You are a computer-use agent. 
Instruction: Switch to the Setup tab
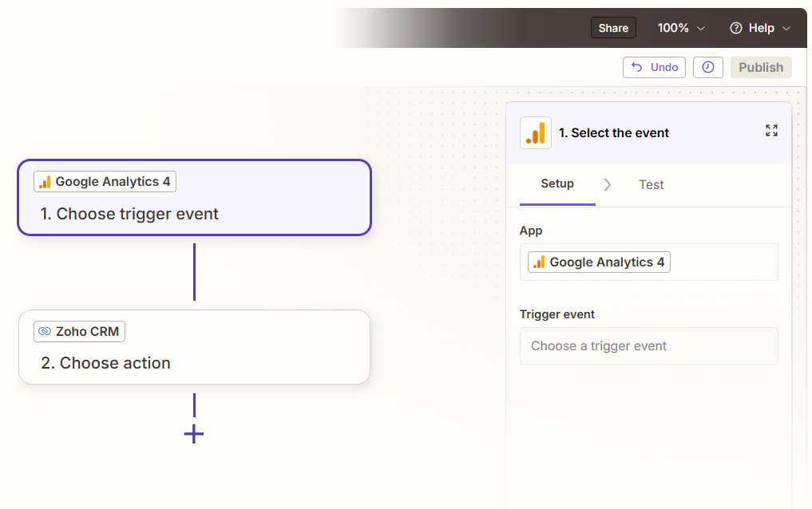click(557, 184)
